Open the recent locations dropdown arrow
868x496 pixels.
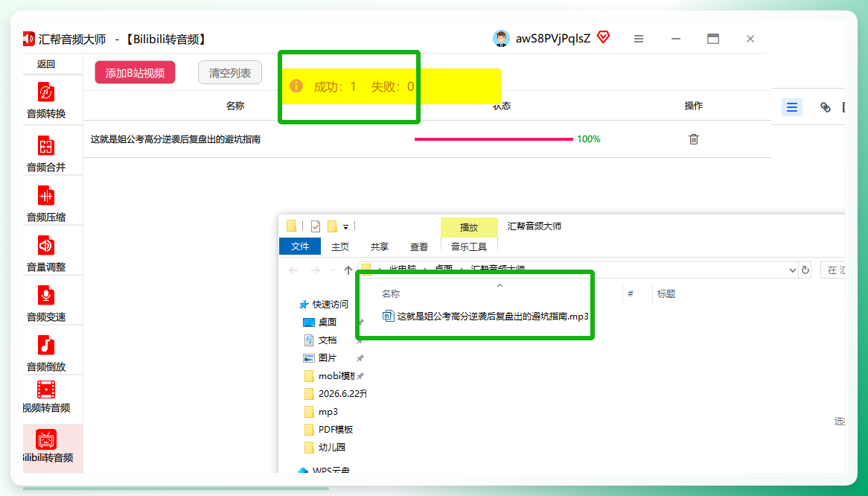[333, 270]
